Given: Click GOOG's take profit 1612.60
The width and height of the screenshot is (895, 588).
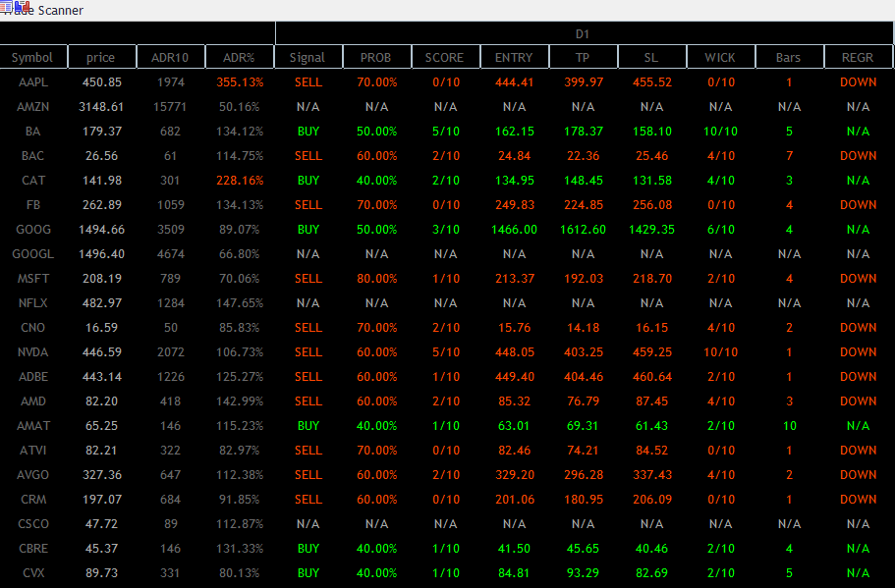Looking at the screenshot, I should click(x=583, y=230).
